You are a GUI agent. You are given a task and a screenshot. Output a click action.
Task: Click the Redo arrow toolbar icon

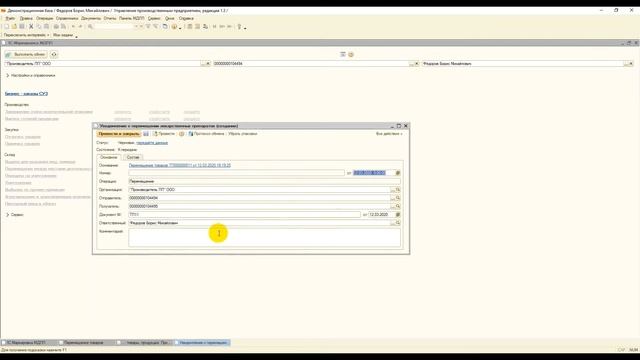tap(80, 27)
